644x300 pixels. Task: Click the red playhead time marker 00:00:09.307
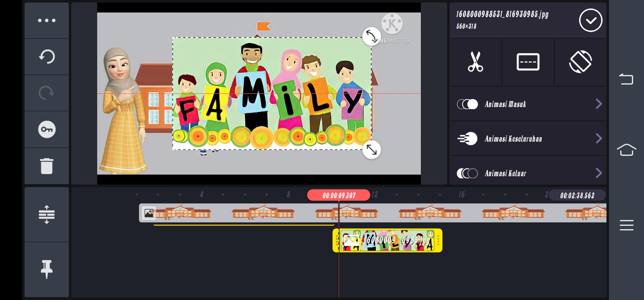(x=338, y=195)
